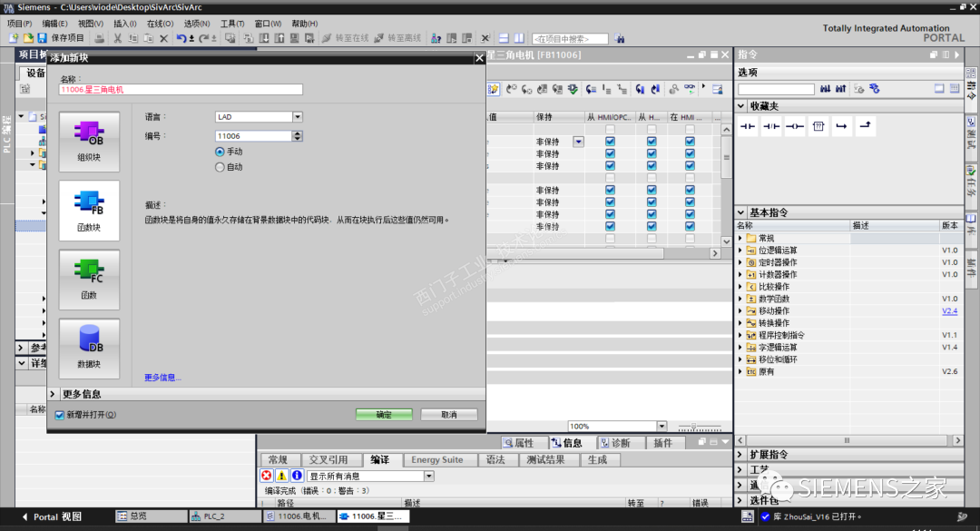Click the 确定 button to confirm
Screen dimensions: 980x531
(x=383, y=413)
